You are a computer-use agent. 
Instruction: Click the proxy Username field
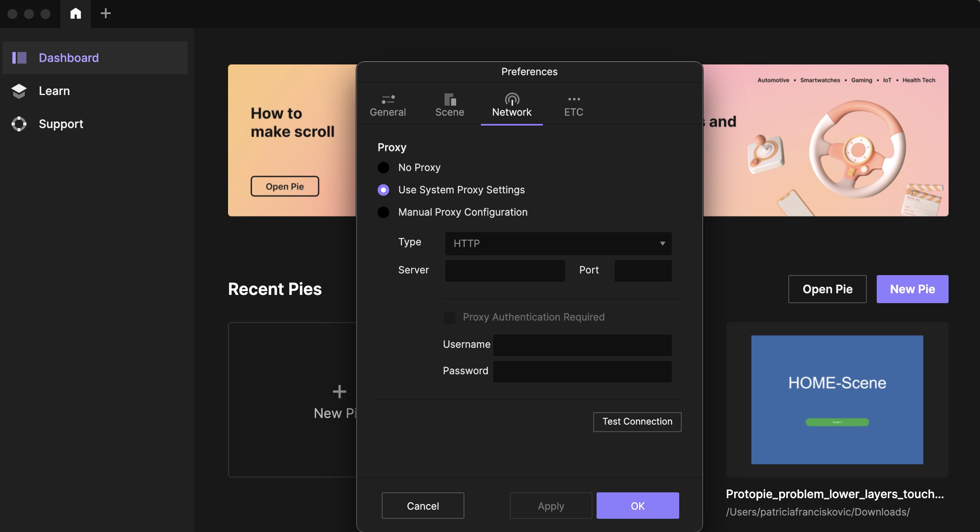582,345
